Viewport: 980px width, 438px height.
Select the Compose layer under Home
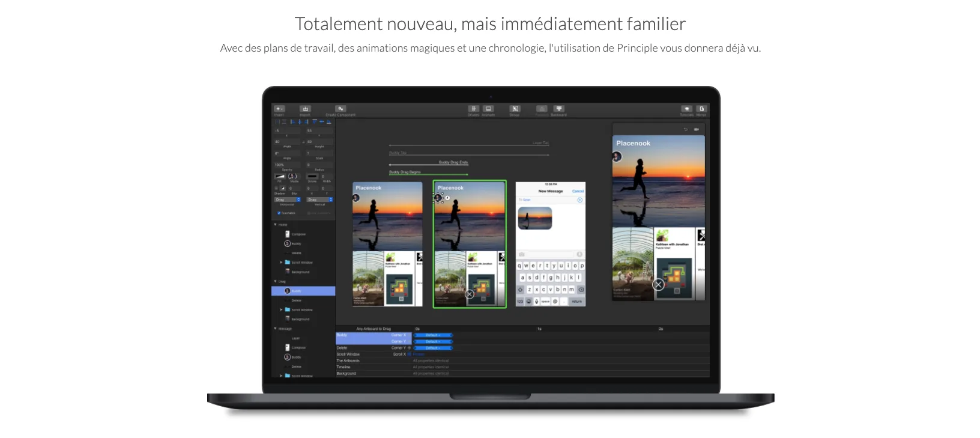point(303,234)
